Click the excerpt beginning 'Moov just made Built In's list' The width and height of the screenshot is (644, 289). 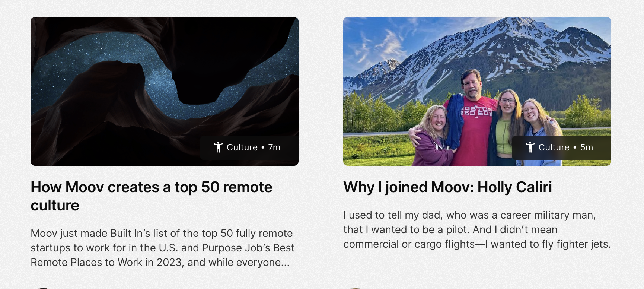[x=163, y=248]
